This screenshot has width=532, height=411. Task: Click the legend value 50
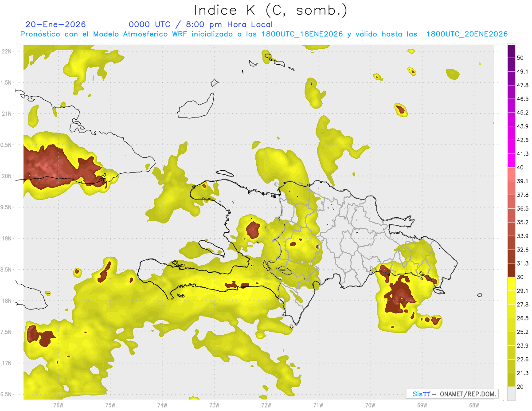pyautogui.click(x=521, y=58)
